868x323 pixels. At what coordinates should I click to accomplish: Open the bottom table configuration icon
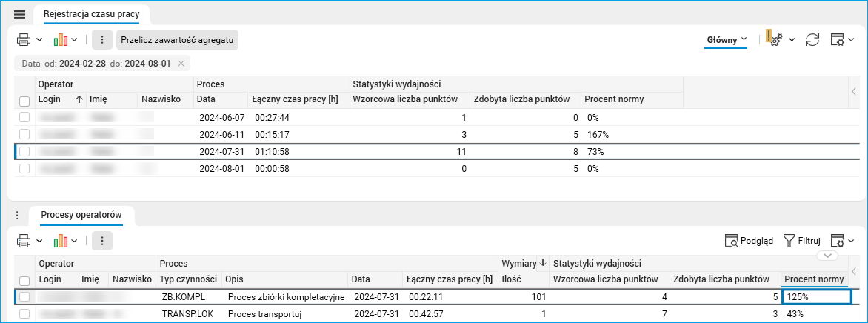click(x=838, y=241)
